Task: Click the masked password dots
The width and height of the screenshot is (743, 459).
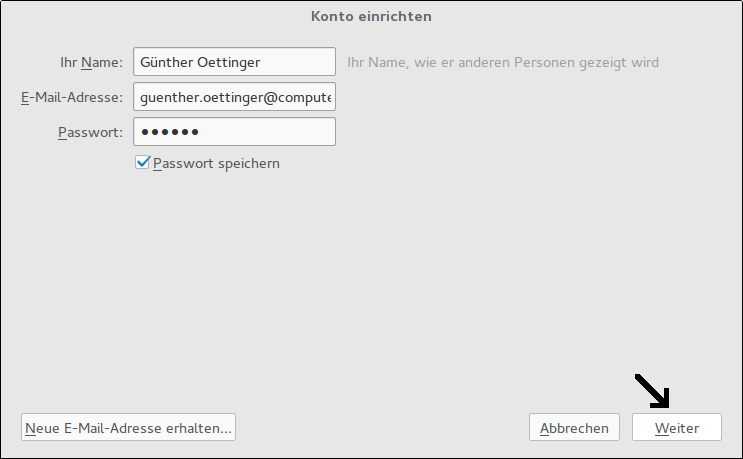Action: pos(170,132)
